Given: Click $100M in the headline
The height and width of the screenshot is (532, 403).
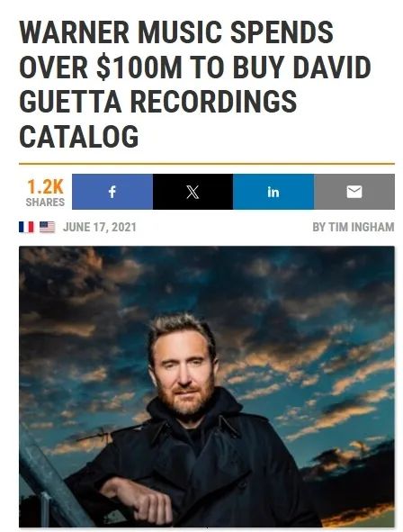Looking at the screenshot, I should pyautogui.click(x=139, y=68).
